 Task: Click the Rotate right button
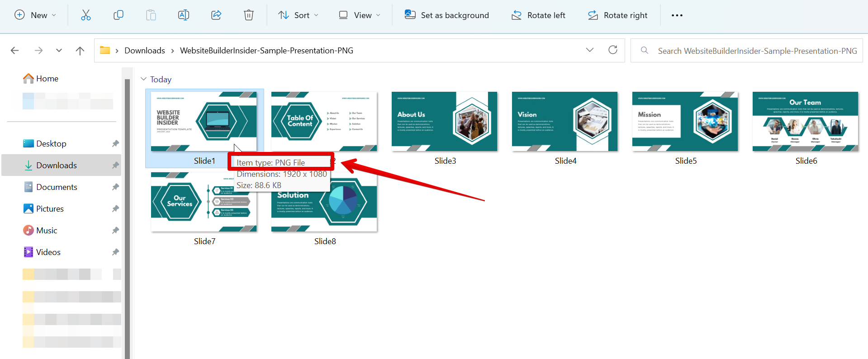point(617,15)
